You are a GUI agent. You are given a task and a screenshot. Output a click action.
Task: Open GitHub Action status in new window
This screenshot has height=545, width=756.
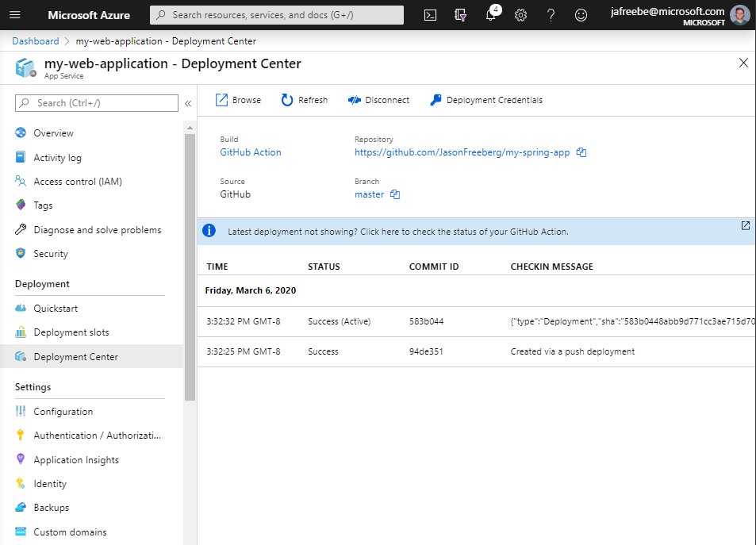coord(745,225)
